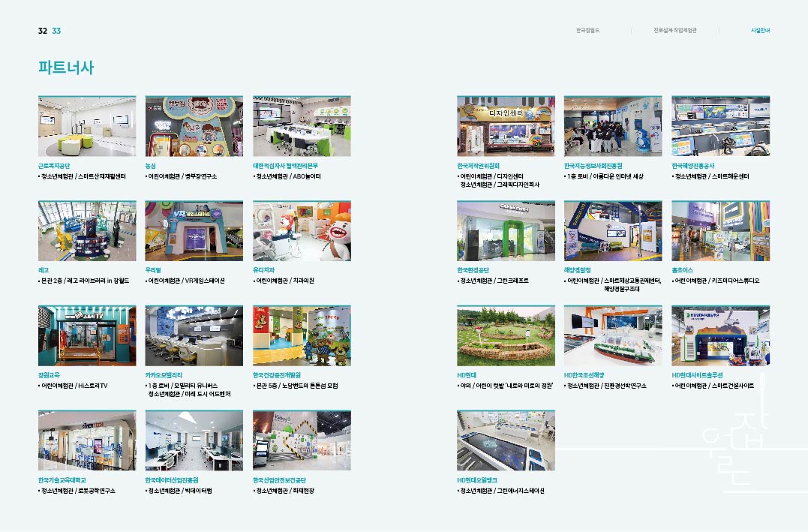Click the HD현대오일뱅크 partner name

(x=477, y=480)
